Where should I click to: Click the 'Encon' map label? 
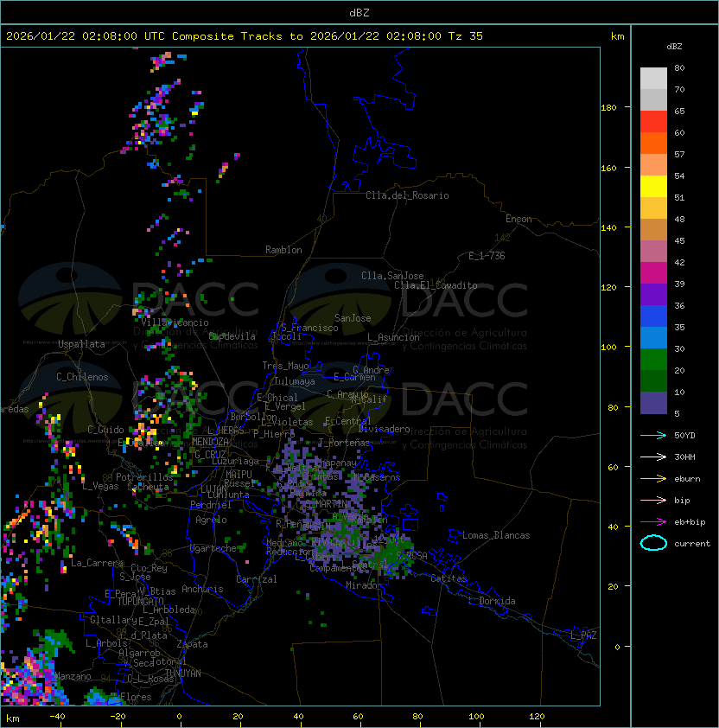[x=519, y=219]
